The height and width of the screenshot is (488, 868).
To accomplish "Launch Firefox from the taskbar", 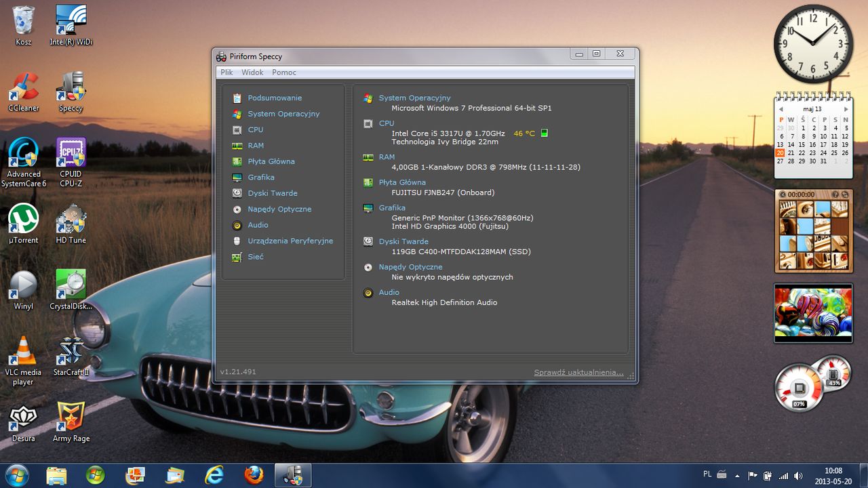I will [x=253, y=475].
